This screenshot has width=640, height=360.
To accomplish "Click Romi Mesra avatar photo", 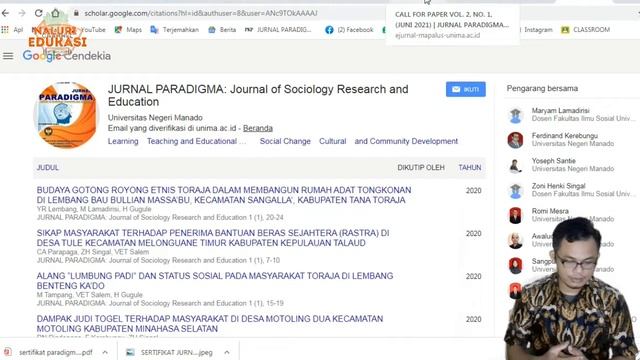I will pos(516,216).
